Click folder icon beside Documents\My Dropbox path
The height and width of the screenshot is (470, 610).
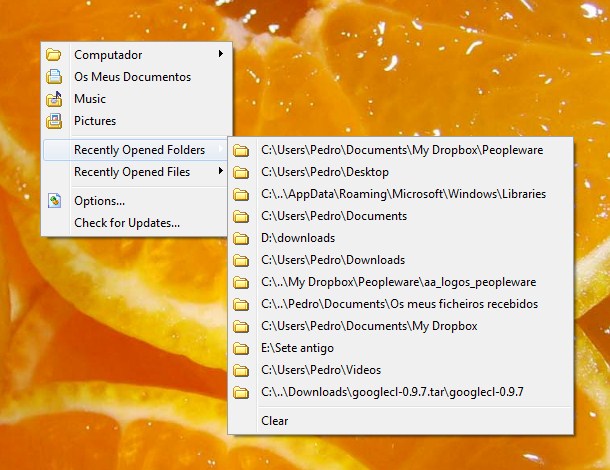[241, 326]
